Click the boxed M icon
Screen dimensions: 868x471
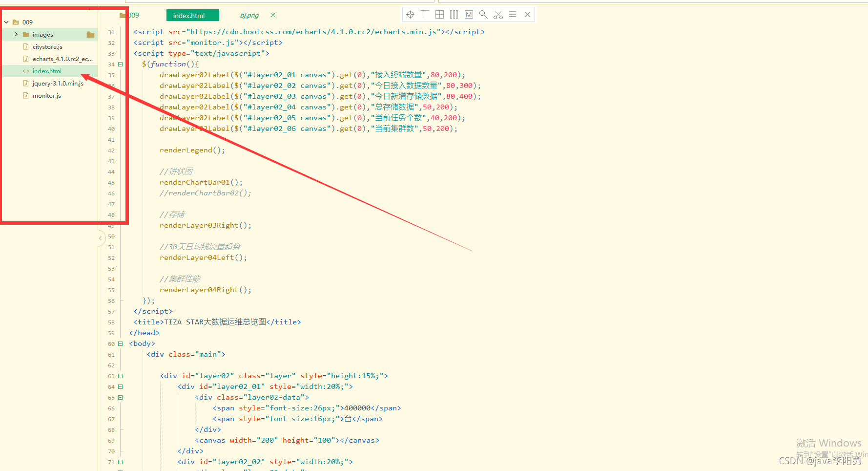tap(469, 15)
